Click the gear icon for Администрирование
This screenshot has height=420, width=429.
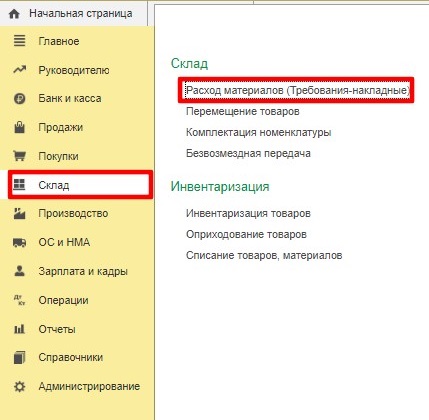pos(19,387)
